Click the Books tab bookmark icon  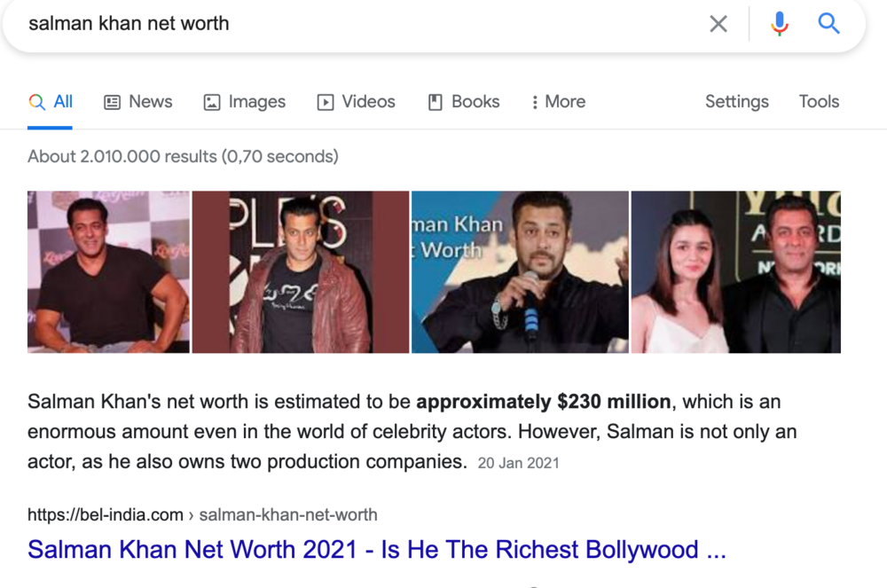435,102
